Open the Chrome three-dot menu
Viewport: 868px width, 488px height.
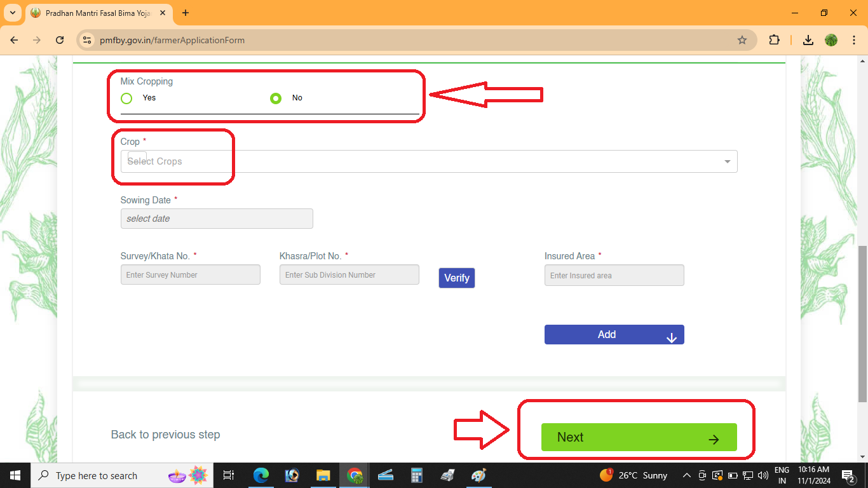854,39
